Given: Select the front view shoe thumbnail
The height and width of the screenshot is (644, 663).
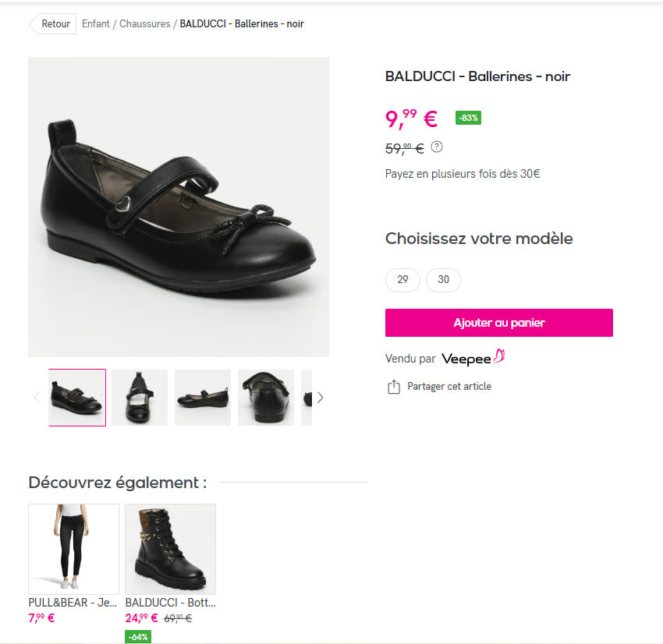Looking at the screenshot, I should pyautogui.click(x=140, y=398).
